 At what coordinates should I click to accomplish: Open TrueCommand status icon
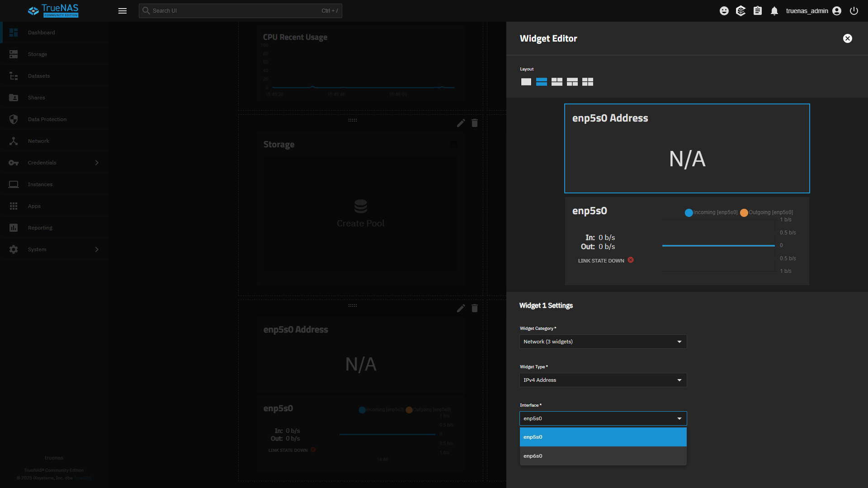(741, 11)
